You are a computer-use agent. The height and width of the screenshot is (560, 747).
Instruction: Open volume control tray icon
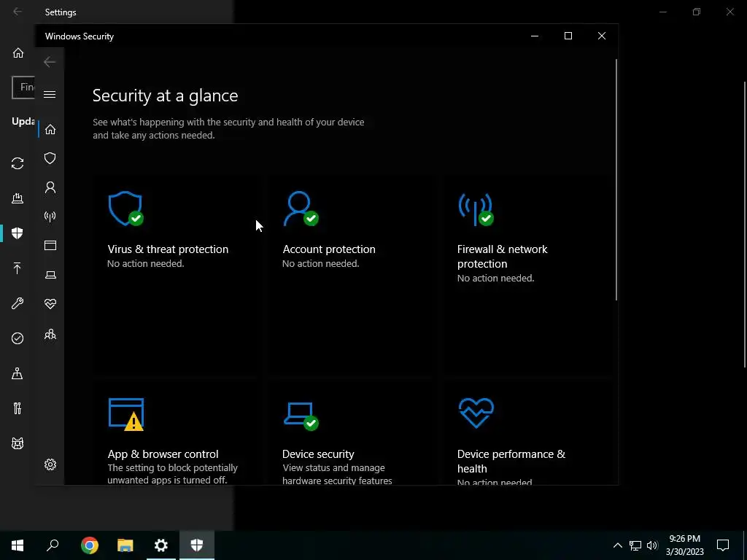click(x=652, y=545)
